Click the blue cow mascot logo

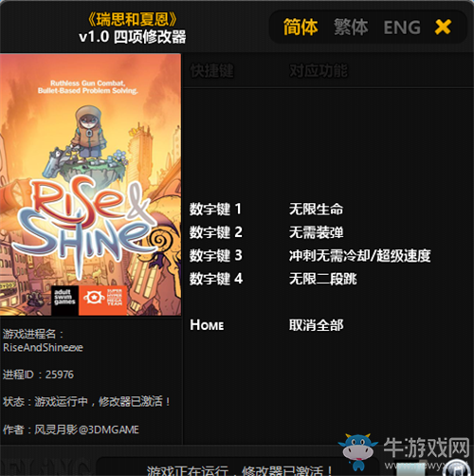click(x=357, y=450)
